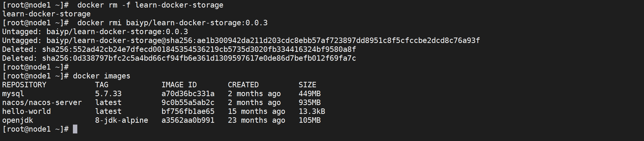The height and width of the screenshot is (141, 644).
Task: Click the first 'Deleted: sha256:552ad...' line
Action: [x=179, y=49]
